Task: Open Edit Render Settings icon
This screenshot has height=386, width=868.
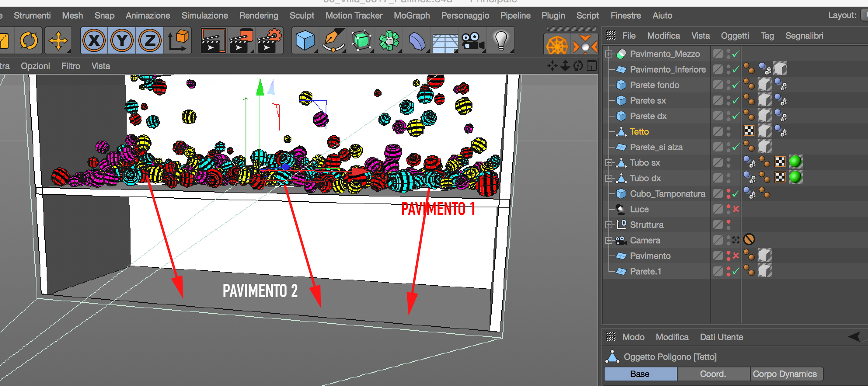Action: [x=269, y=40]
